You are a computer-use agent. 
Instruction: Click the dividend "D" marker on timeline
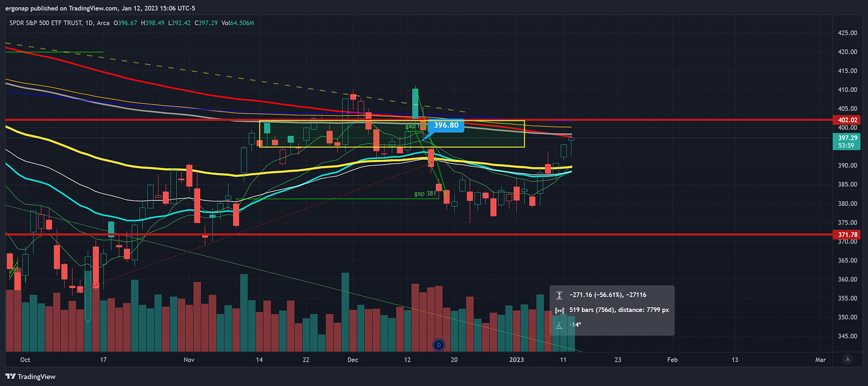439,344
